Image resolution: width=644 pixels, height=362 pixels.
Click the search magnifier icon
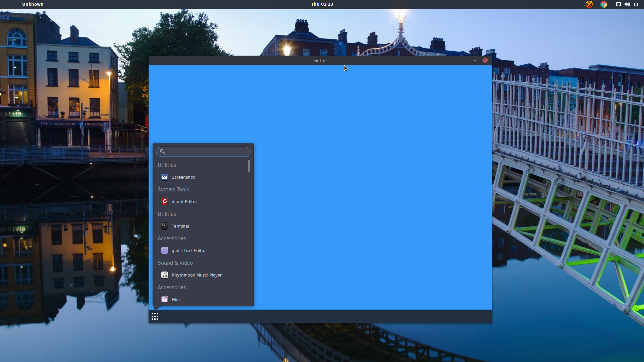(x=162, y=152)
